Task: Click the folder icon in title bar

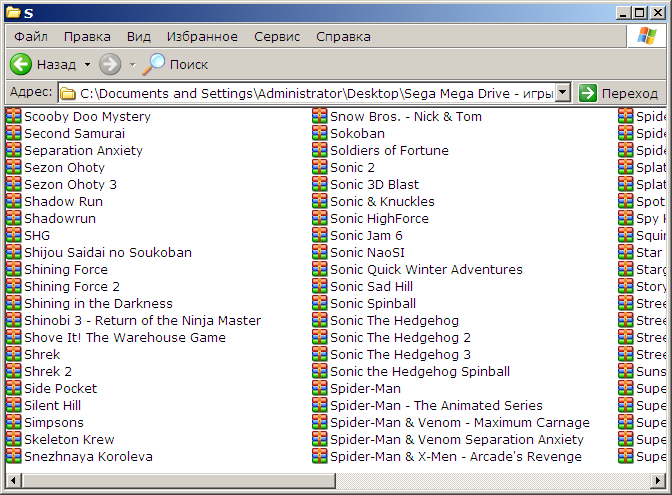Action: [14, 13]
